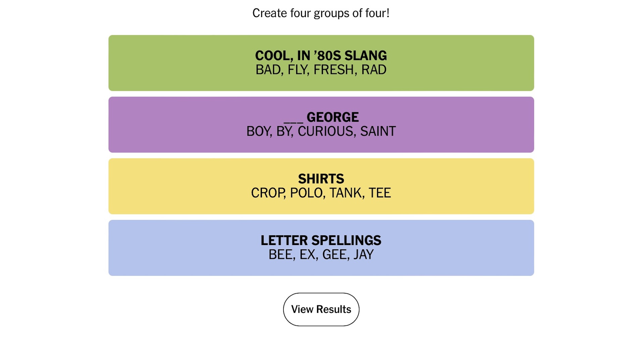This screenshot has height=362, width=644.
Task: Click the LETTER SPELLINGS heading text
Action: point(321,240)
